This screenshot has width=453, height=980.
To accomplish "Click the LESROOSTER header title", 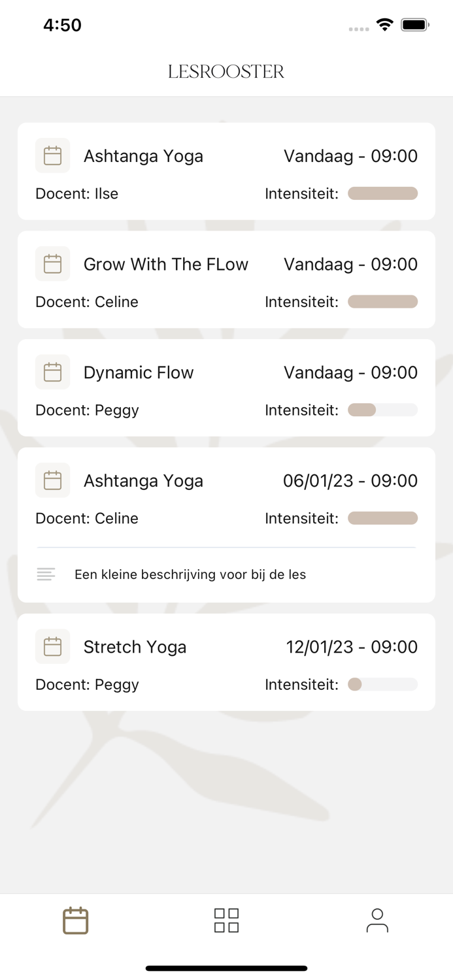I will (x=226, y=71).
